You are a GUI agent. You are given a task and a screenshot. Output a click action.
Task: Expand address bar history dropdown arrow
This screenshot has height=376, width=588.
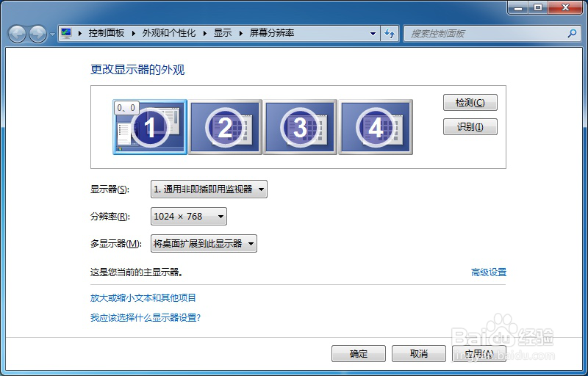[x=373, y=34]
